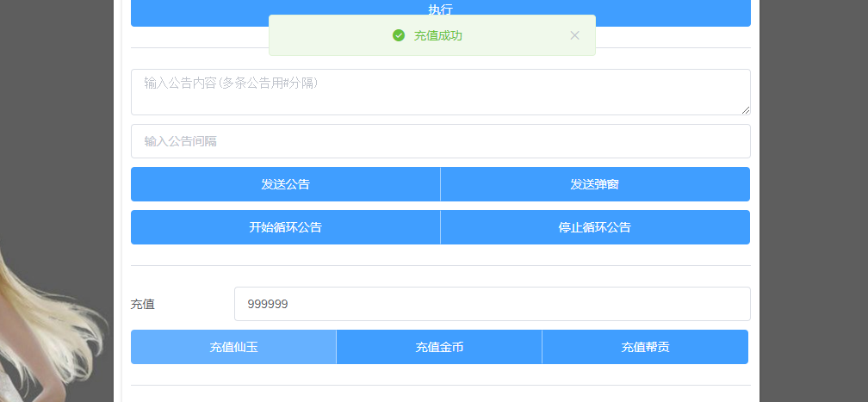
Task: Click the 充值金币 button
Action: 439,347
